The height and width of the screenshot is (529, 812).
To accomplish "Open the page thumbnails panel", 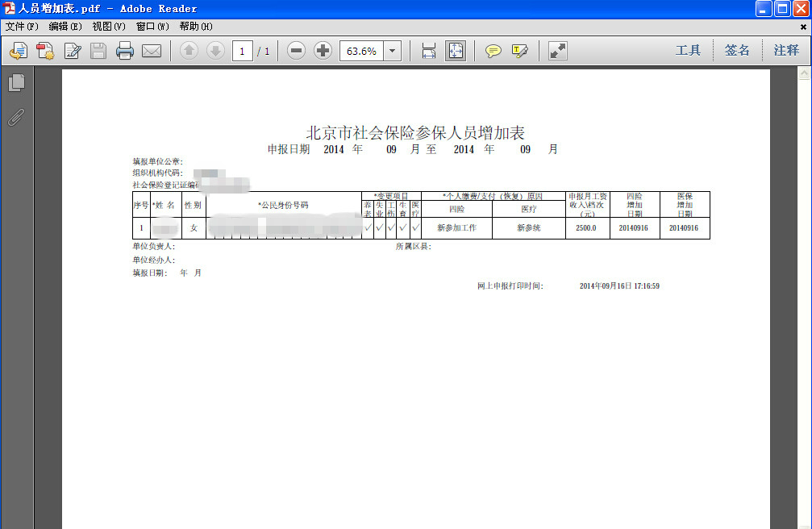I will (x=16, y=82).
